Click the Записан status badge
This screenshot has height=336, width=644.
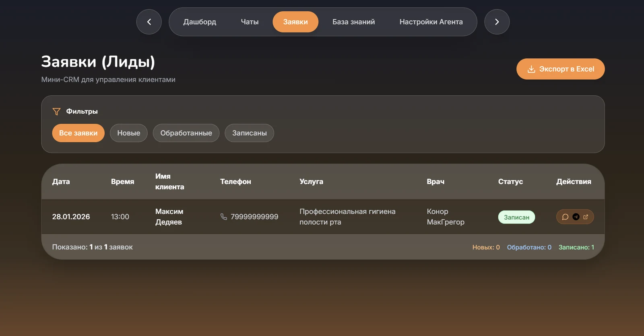[x=516, y=217]
